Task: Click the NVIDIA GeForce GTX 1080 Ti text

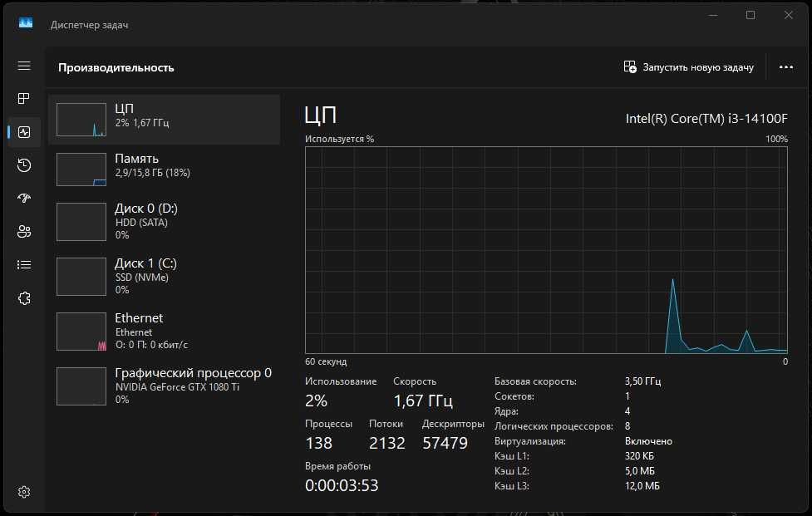Action: pos(177,387)
